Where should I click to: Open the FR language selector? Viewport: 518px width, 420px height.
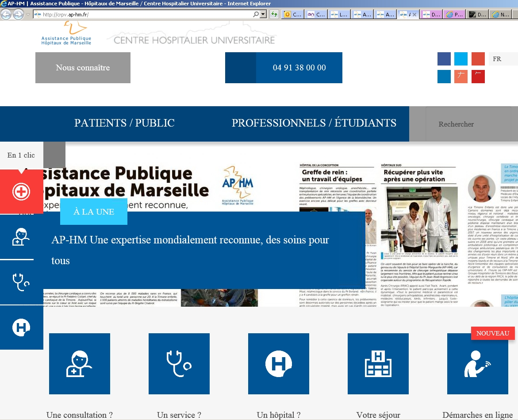click(x=503, y=59)
